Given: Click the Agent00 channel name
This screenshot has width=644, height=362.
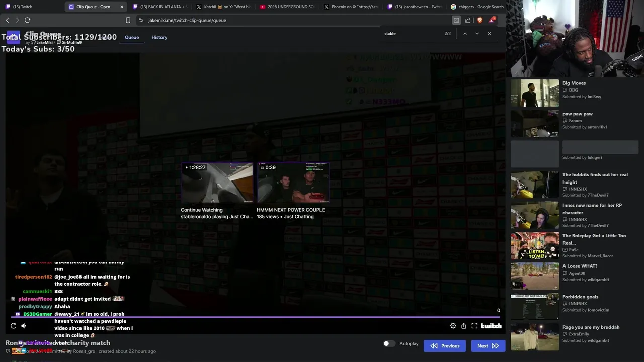Looking at the screenshot, I should click(577, 273).
